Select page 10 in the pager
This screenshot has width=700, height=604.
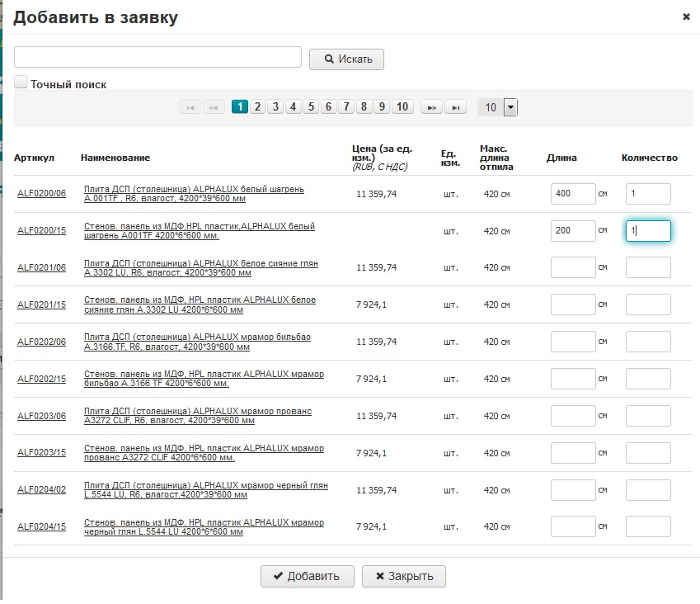coord(402,106)
